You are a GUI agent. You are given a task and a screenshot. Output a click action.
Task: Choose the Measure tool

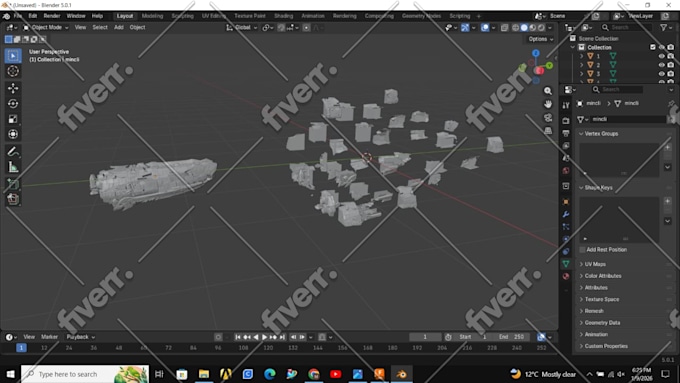click(13, 167)
